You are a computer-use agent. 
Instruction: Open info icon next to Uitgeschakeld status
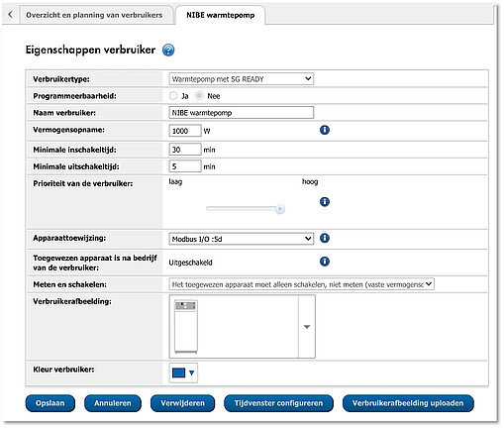tap(325, 262)
